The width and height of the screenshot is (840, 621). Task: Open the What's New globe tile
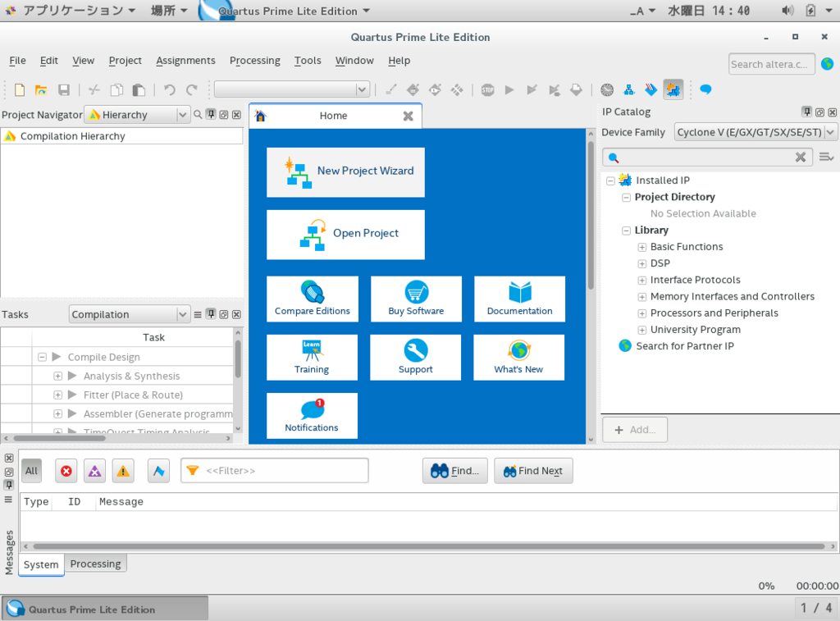pos(518,358)
